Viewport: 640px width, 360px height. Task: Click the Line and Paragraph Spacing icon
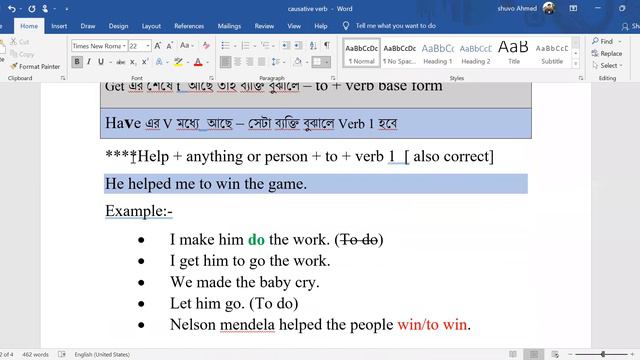(x=276, y=62)
